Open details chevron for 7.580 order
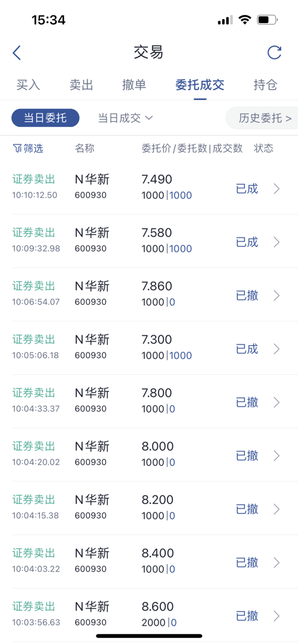Viewport: 298px width, 644px height. coord(277,242)
